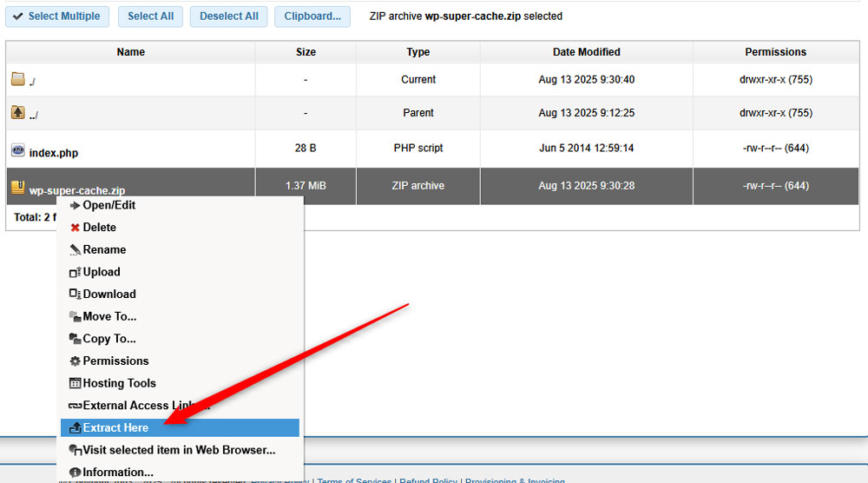Image resolution: width=868 pixels, height=483 pixels.
Task: Choose Upload from the context menu
Action: [102, 271]
